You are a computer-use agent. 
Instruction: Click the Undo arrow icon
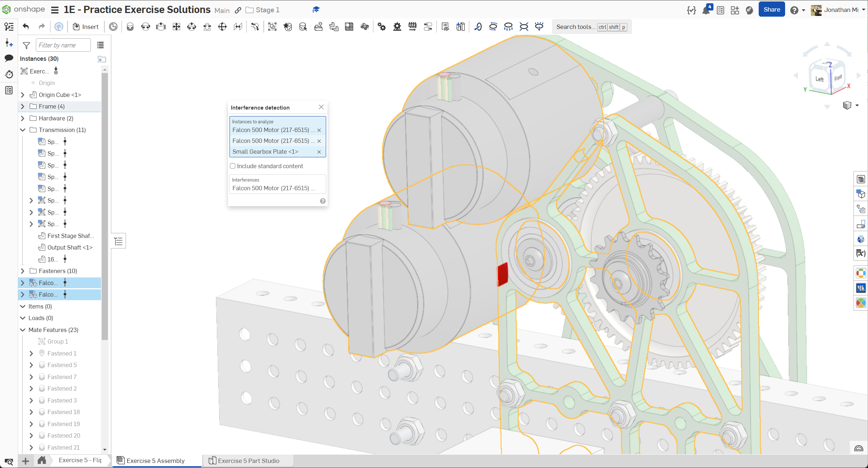tap(26, 27)
